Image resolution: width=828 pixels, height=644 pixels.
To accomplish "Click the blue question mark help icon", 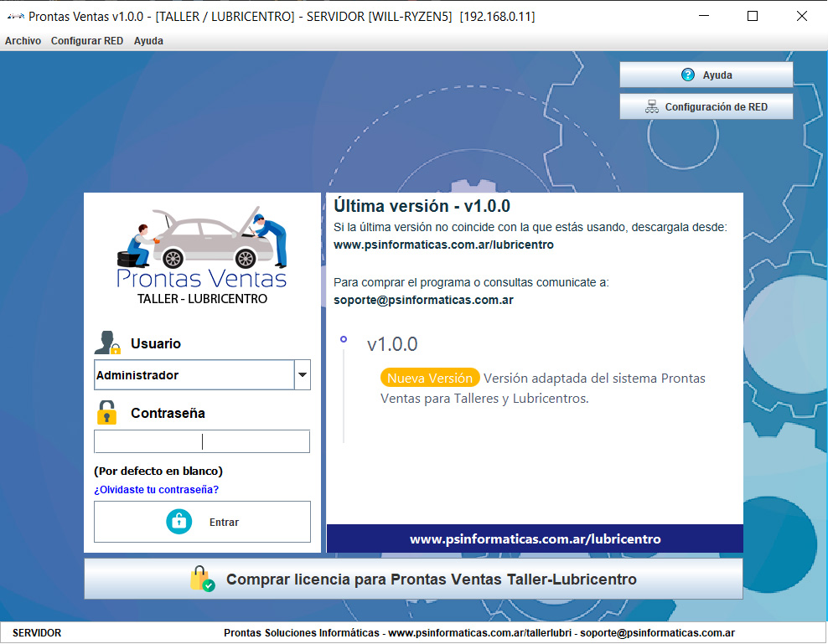I will (687, 75).
